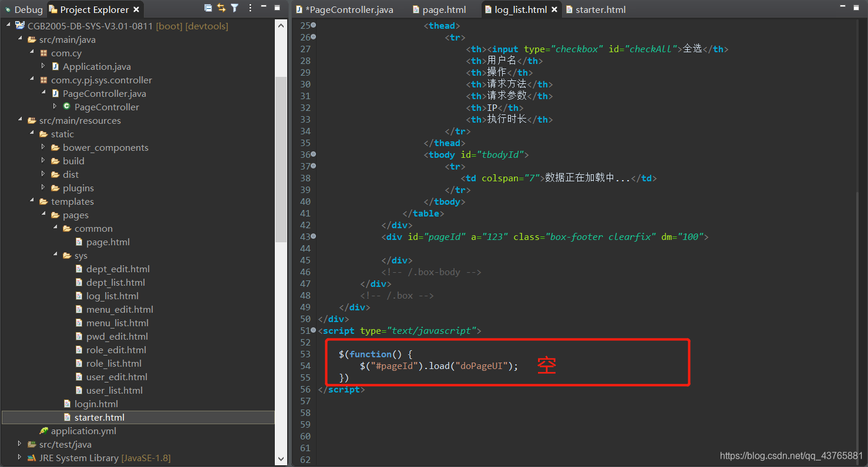The height and width of the screenshot is (467, 868).
Task: Click the green PageController class icon
Action: click(x=66, y=107)
